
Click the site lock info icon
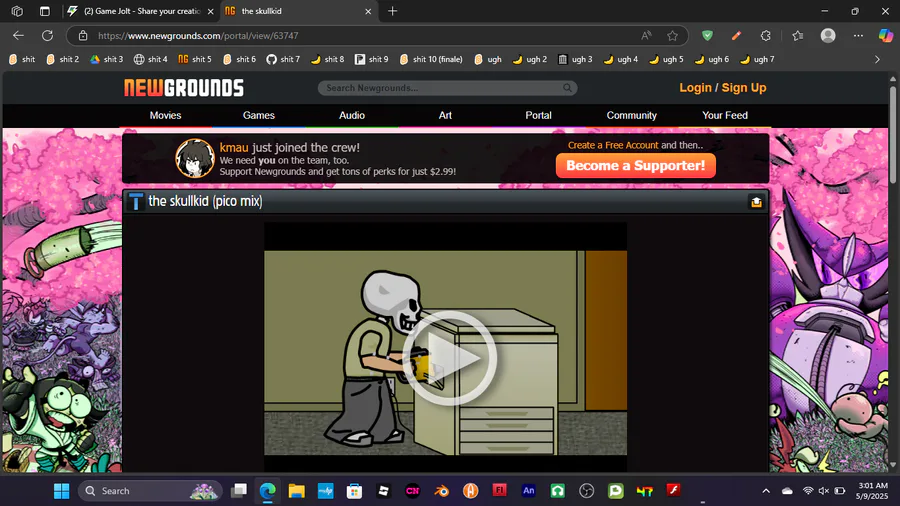83,36
